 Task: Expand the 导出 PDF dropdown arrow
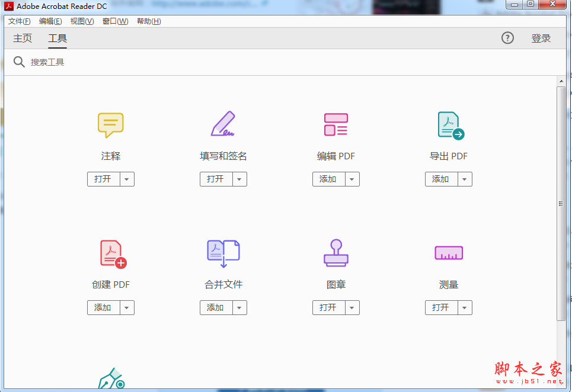pyautogui.click(x=465, y=179)
